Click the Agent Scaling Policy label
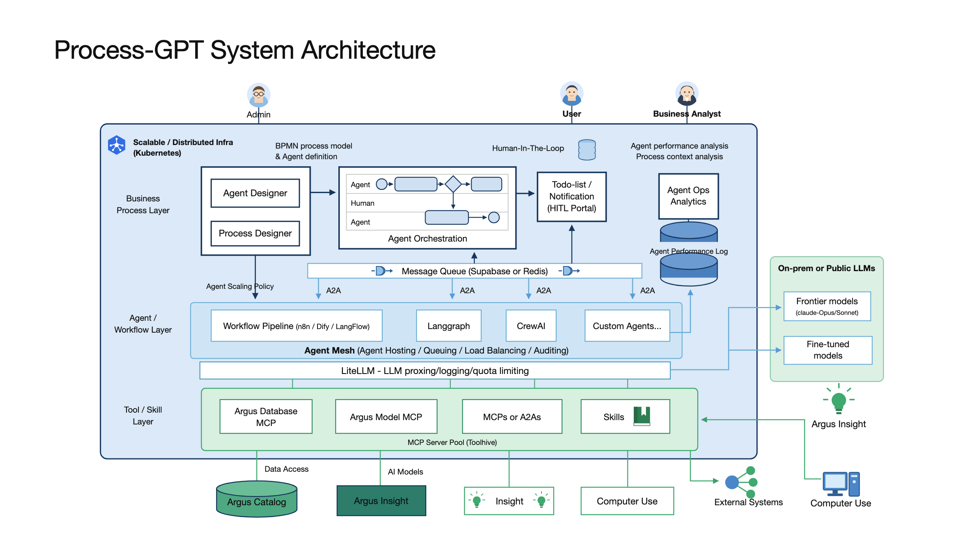Screen dimensions: 980x547 (x=240, y=286)
